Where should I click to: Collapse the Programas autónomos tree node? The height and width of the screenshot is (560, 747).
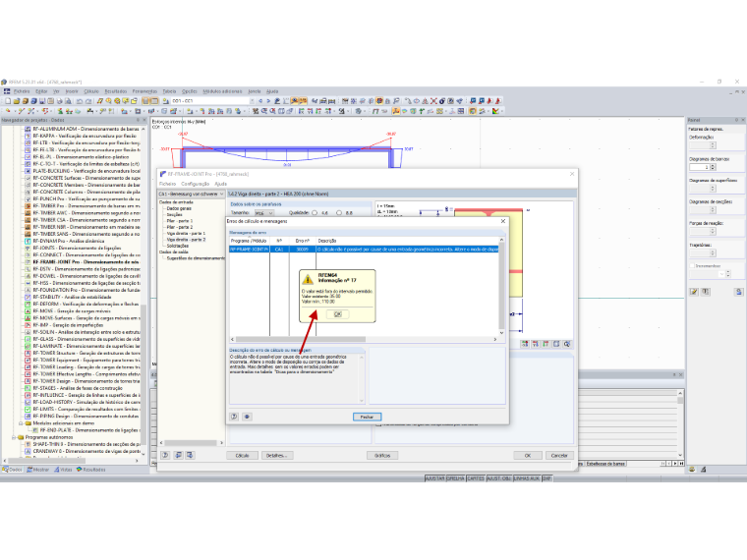tap(14, 437)
